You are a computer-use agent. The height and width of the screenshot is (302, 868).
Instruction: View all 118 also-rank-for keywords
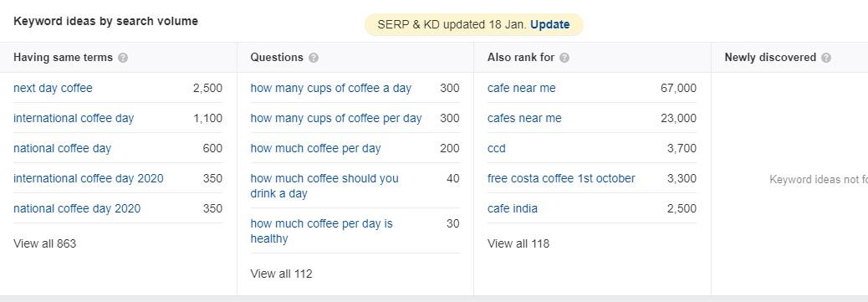tap(518, 243)
